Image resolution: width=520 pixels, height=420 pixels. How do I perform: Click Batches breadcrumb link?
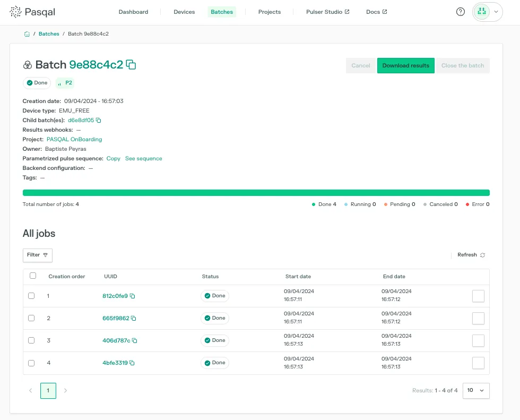click(49, 34)
